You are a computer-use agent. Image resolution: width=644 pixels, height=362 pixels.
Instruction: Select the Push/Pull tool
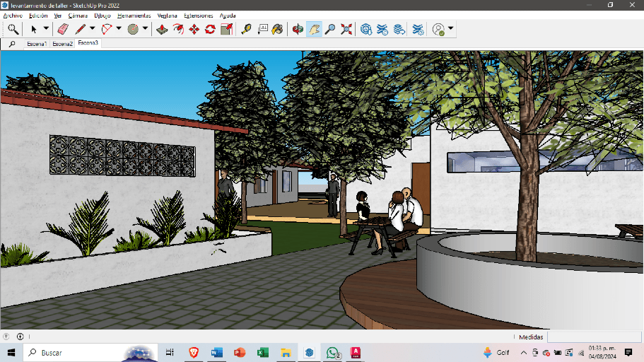click(162, 29)
